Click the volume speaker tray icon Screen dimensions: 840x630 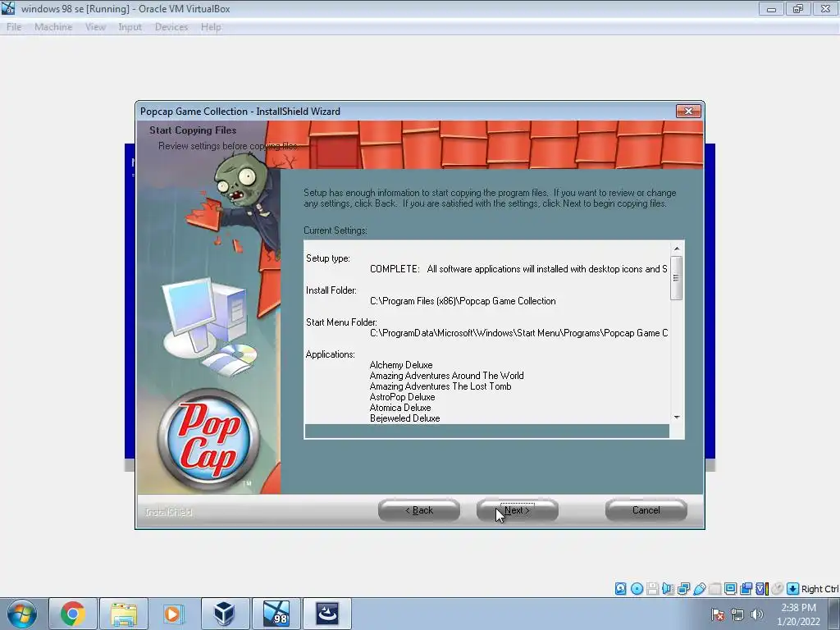pos(757,614)
